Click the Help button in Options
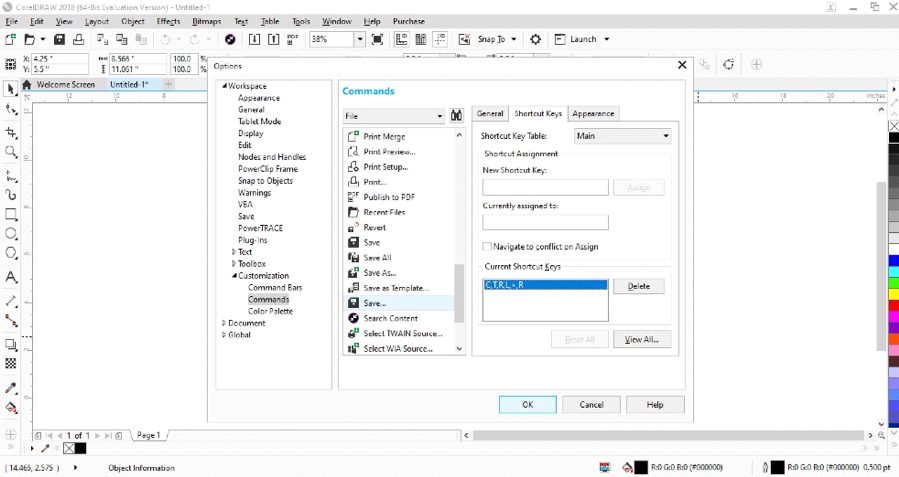The image size is (899, 477). click(655, 405)
